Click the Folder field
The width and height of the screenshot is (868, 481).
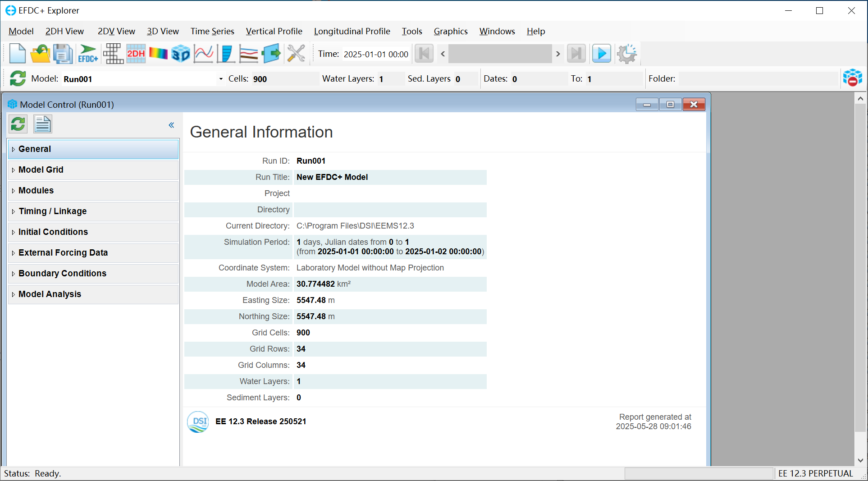758,79
